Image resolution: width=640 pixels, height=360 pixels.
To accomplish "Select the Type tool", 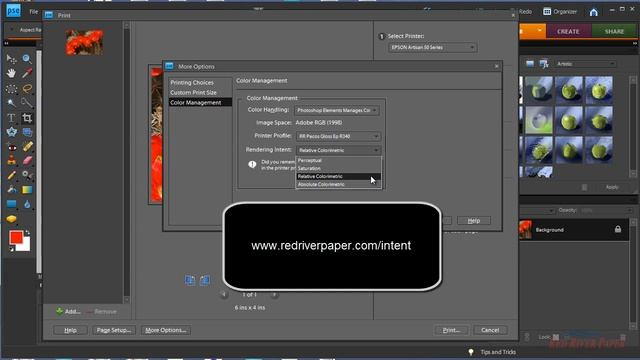I will (11, 118).
